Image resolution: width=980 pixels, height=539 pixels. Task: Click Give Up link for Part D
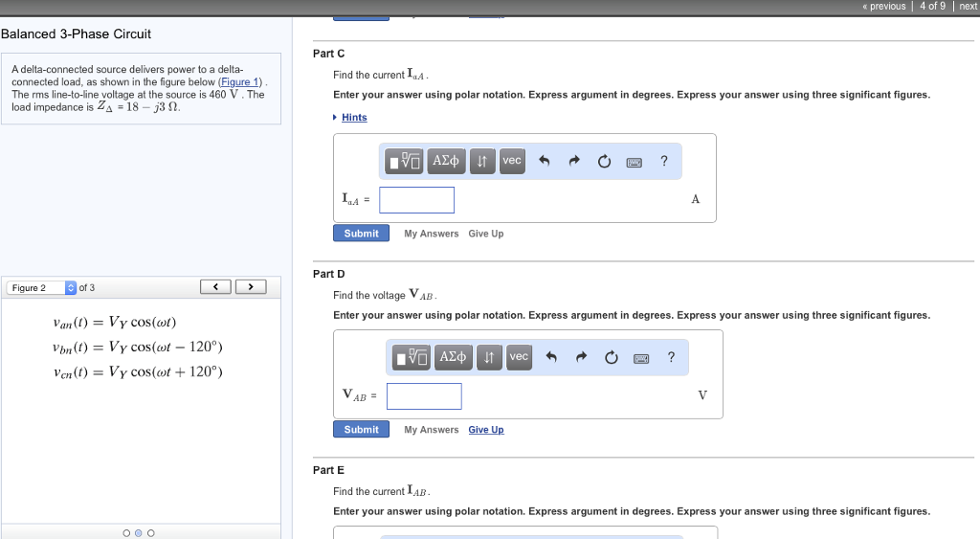pos(485,430)
